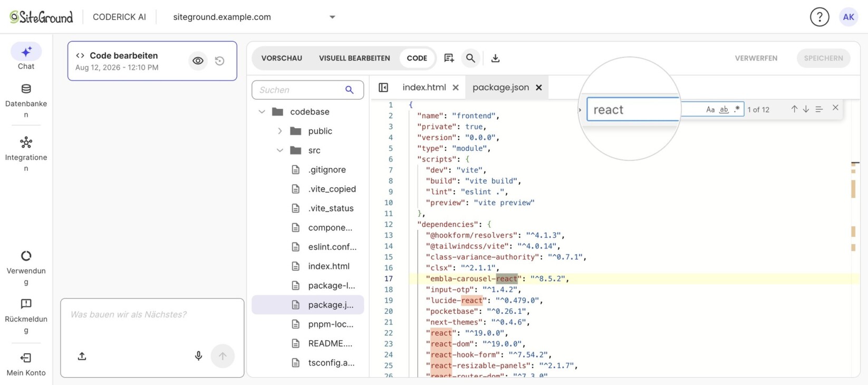The height and width of the screenshot is (385, 868).
Task: Expand the replace toggle arrow in find widget
Action: (580, 110)
